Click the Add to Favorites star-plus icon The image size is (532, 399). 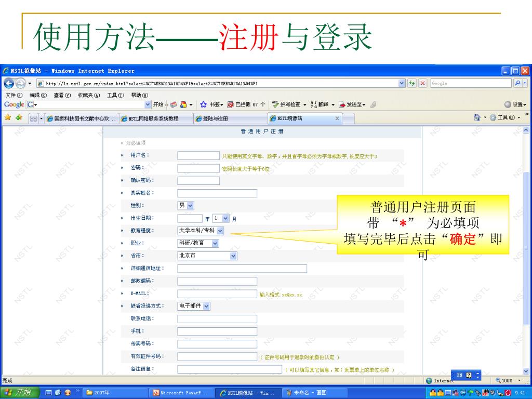pos(19,117)
